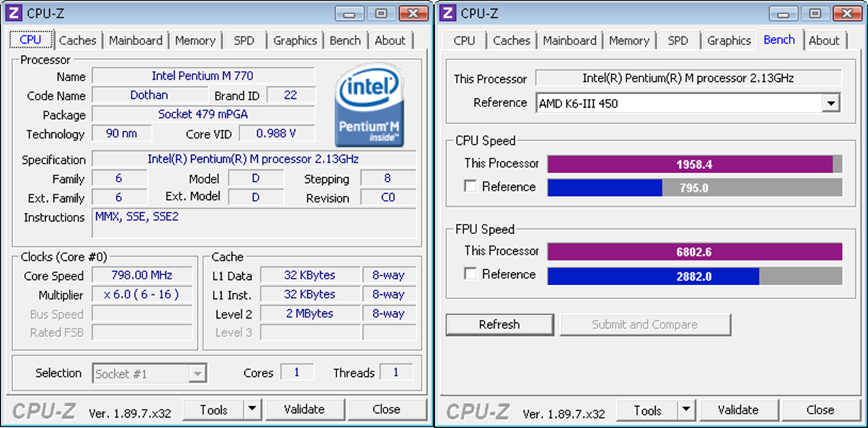Minimize the left CPU-Z window
The width and height of the screenshot is (868, 428).
[350, 13]
